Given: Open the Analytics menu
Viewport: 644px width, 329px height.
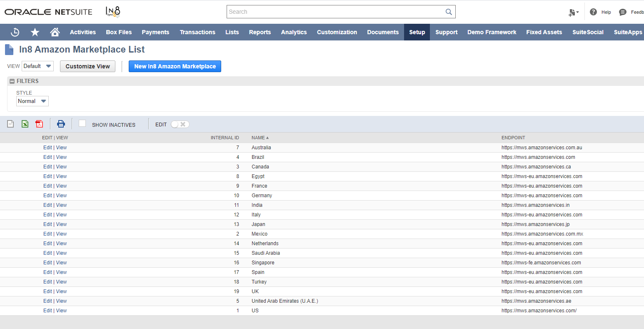Looking at the screenshot, I should pyautogui.click(x=294, y=32).
